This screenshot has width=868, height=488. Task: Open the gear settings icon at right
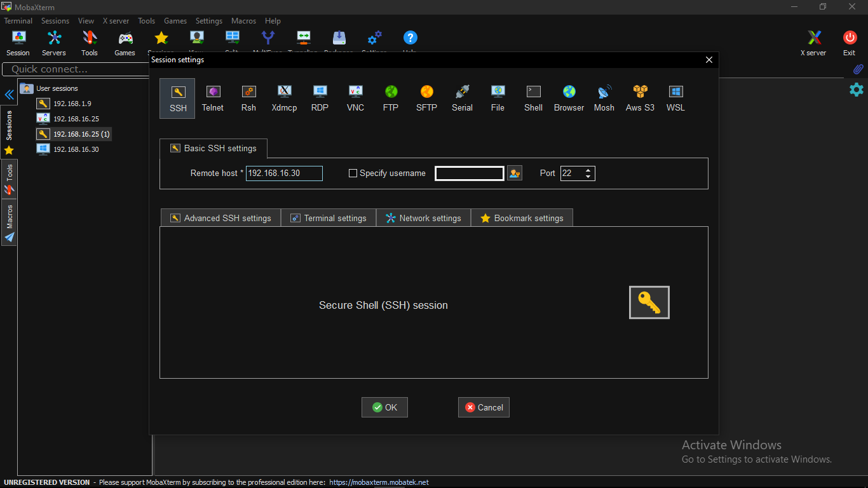point(857,90)
